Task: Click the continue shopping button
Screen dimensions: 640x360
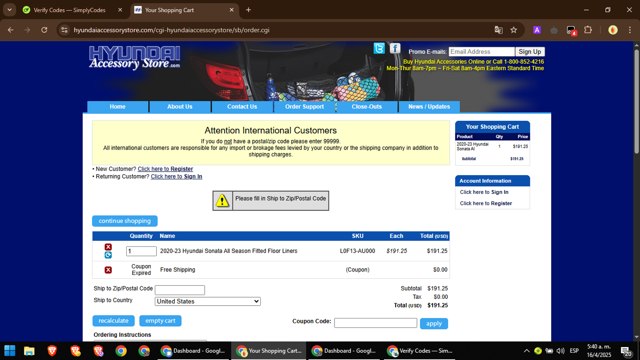Action: [124, 221]
